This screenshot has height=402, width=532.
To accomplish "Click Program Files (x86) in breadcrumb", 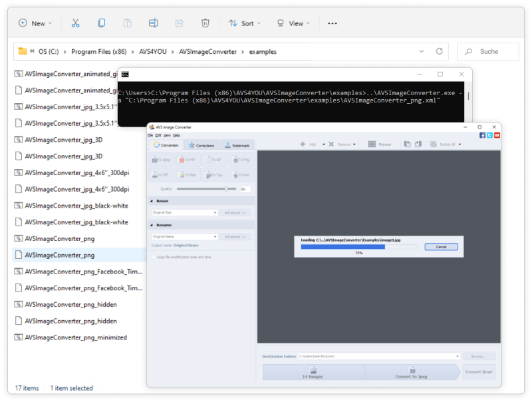I will pyautogui.click(x=98, y=52).
